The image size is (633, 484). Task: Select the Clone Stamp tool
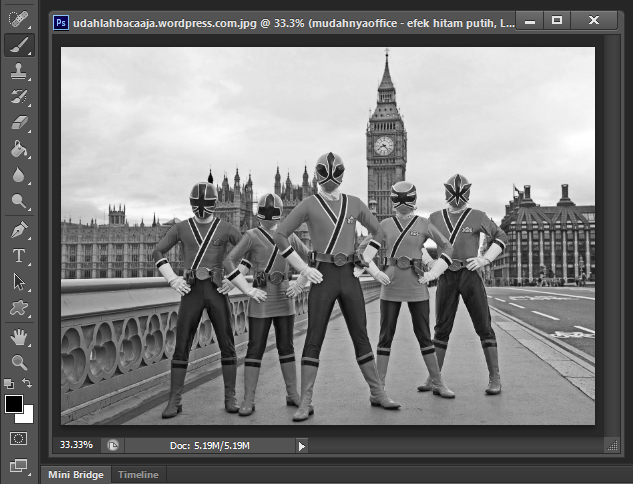click(19, 71)
